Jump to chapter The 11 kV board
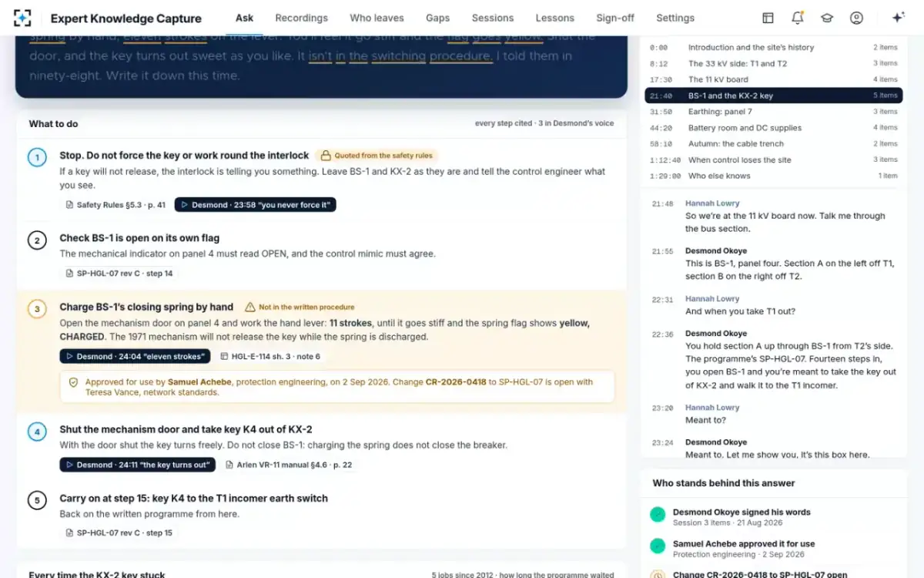 pos(773,79)
